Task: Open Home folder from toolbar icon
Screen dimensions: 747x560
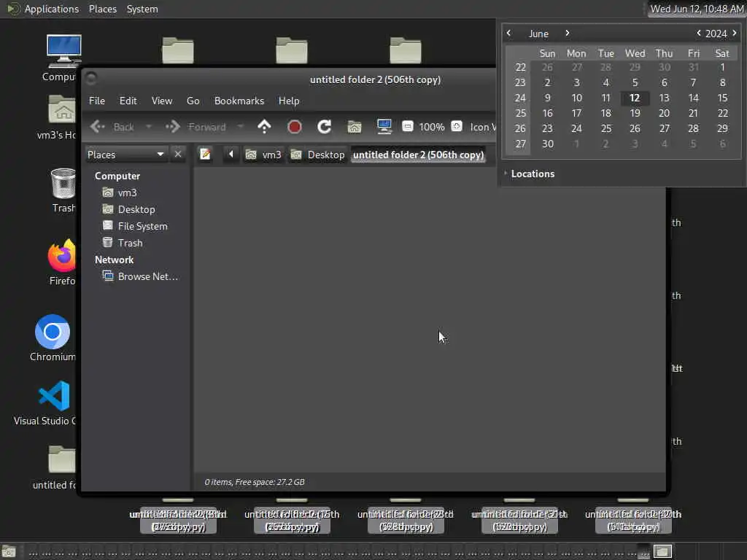Action: tap(355, 127)
